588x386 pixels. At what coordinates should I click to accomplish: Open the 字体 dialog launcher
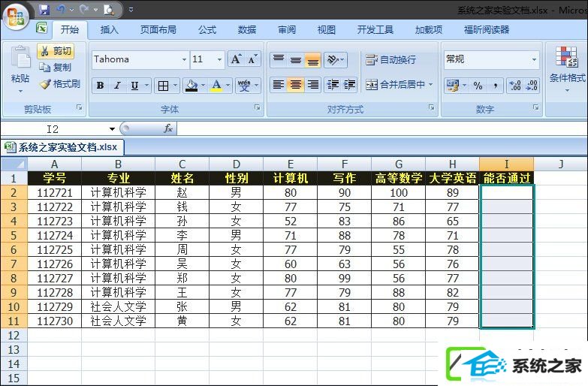pos(258,107)
